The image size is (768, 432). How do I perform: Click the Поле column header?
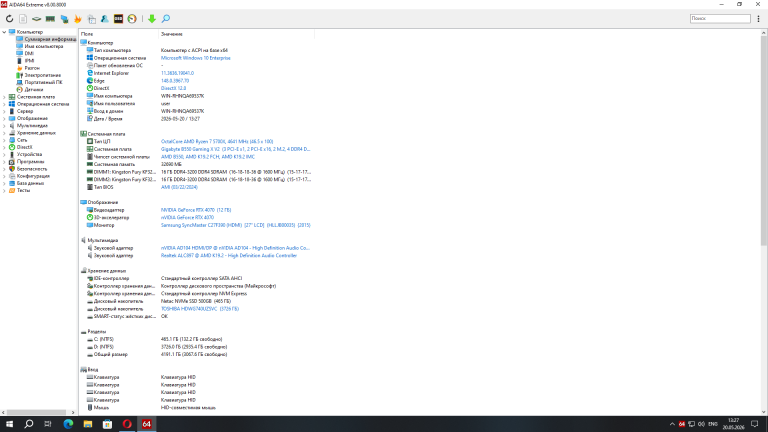pos(119,34)
